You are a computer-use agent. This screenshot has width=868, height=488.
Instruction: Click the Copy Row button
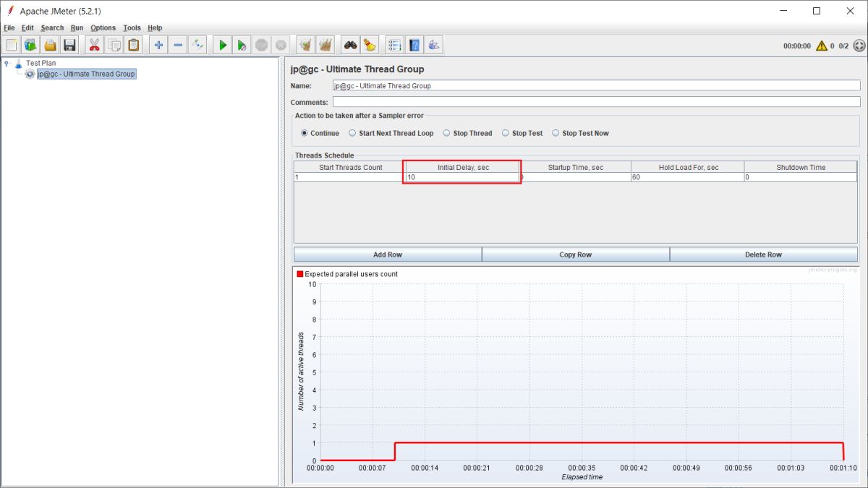point(576,254)
